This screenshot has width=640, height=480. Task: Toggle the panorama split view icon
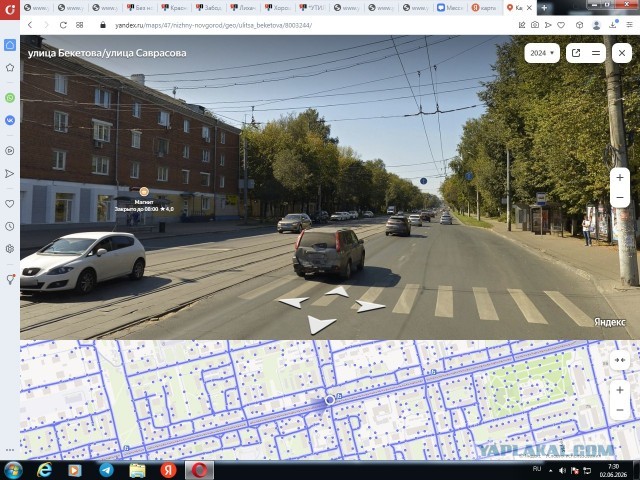tap(596, 53)
